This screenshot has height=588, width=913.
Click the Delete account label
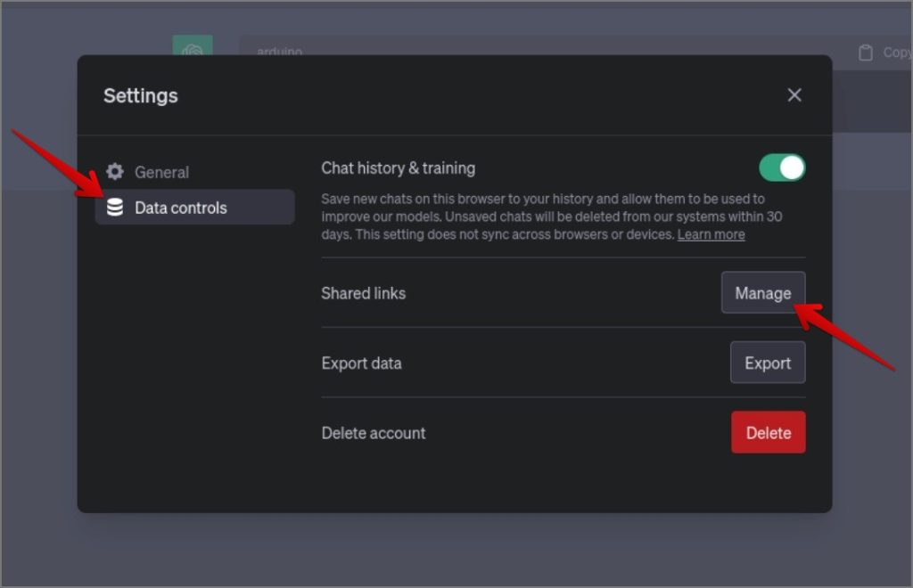[374, 433]
